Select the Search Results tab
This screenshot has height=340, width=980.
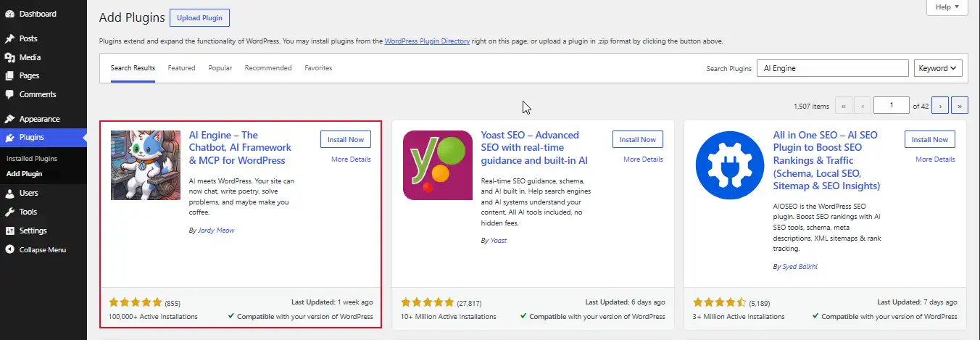coord(133,68)
